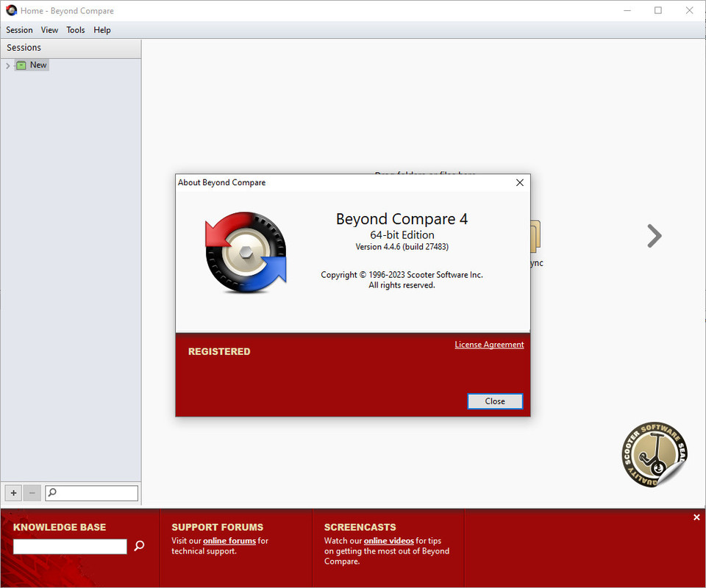The image size is (706, 588).
Task: Click the Sessions panel header
Action: pyautogui.click(x=71, y=48)
